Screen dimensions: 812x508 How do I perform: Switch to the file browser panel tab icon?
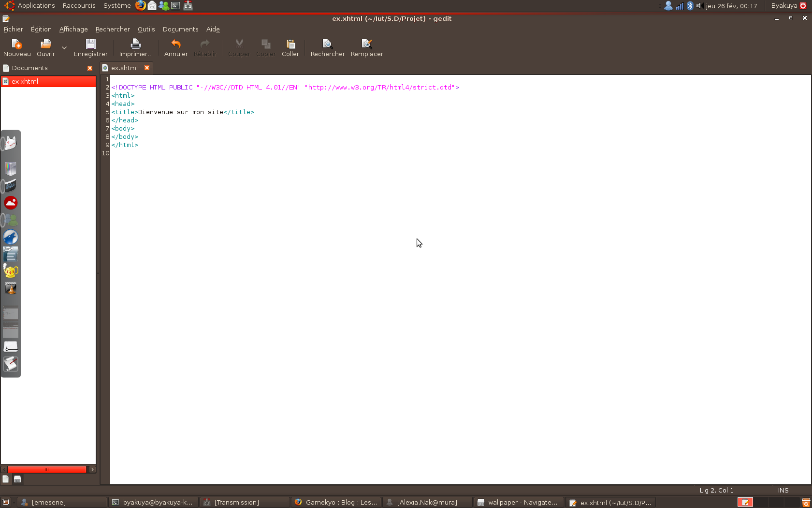pos(17,479)
